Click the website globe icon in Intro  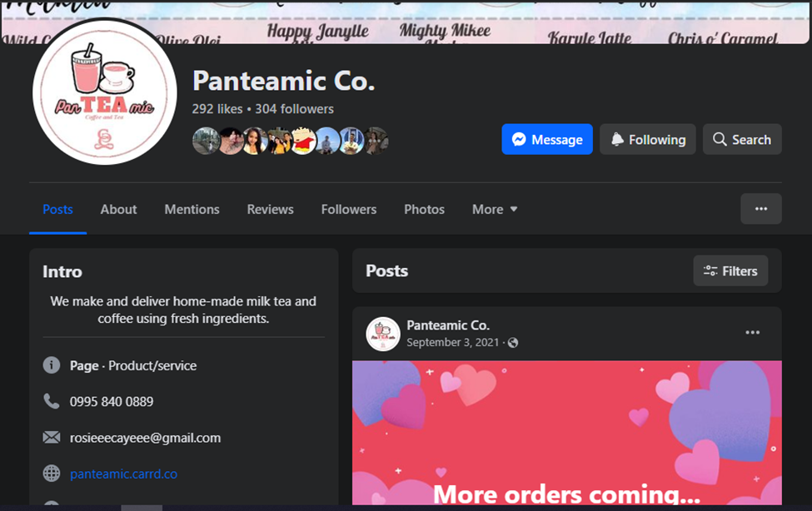pos(52,474)
